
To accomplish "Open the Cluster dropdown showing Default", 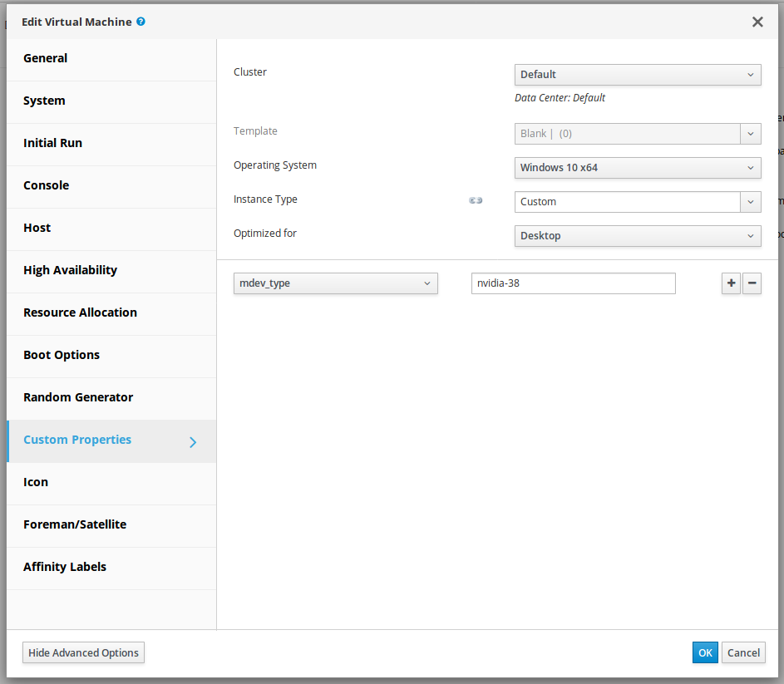I will click(x=638, y=75).
